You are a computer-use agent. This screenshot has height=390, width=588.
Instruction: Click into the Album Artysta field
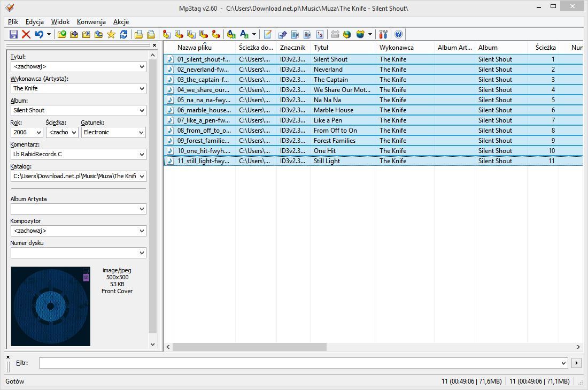(x=75, y=209)
